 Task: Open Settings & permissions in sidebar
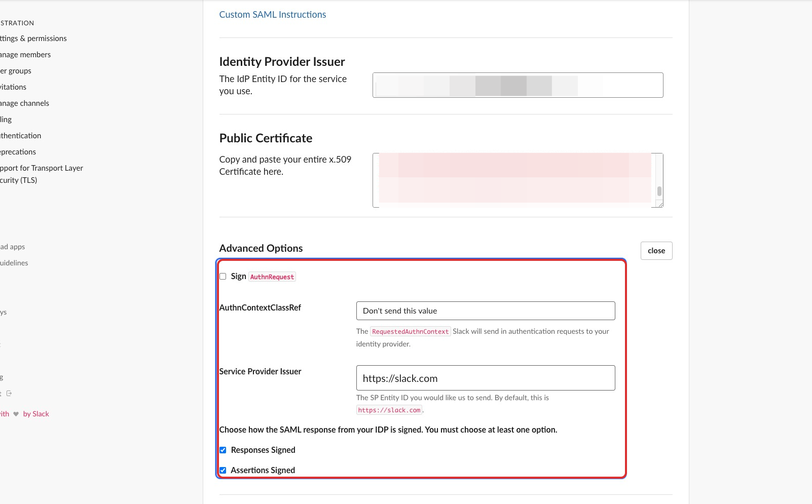point(33,38)
